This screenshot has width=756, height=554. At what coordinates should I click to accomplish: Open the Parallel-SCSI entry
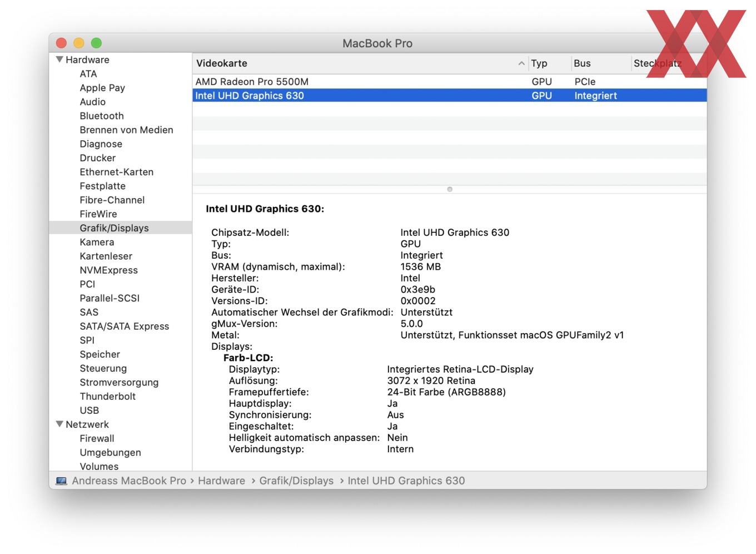(110, 298)
